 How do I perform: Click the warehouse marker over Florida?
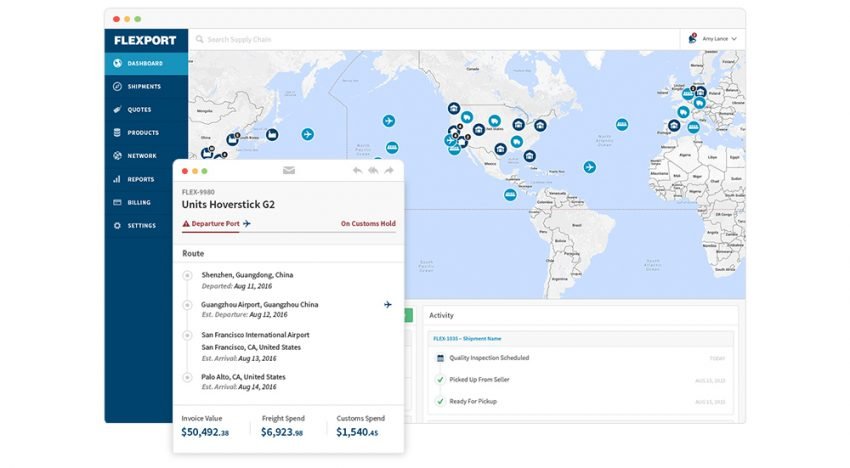[x=530, y=156]
